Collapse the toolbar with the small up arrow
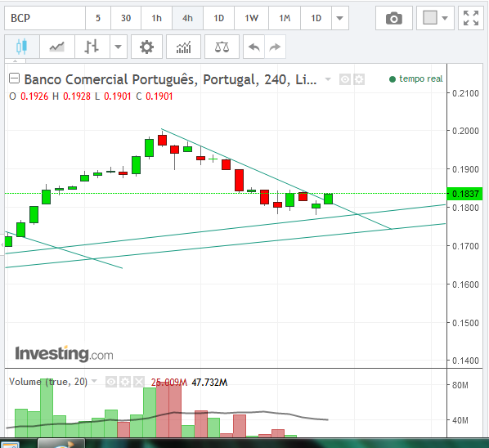489x448 pixels. coord(15,60)
